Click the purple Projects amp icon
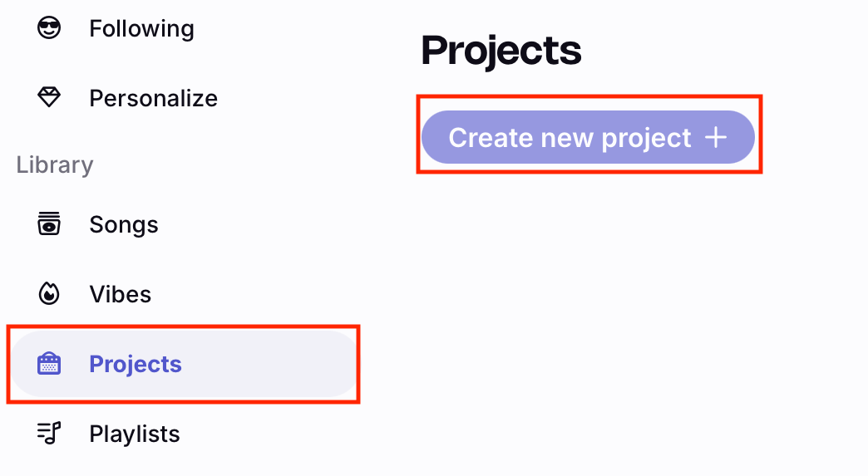Image resolution: width=868 pixels, height=476 pixels. 50,364
